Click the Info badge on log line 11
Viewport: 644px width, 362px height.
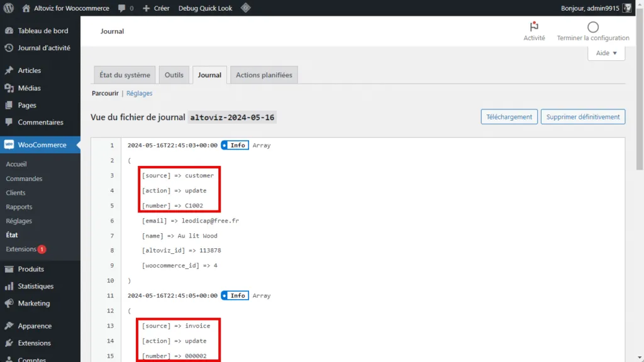coord(235,295)
